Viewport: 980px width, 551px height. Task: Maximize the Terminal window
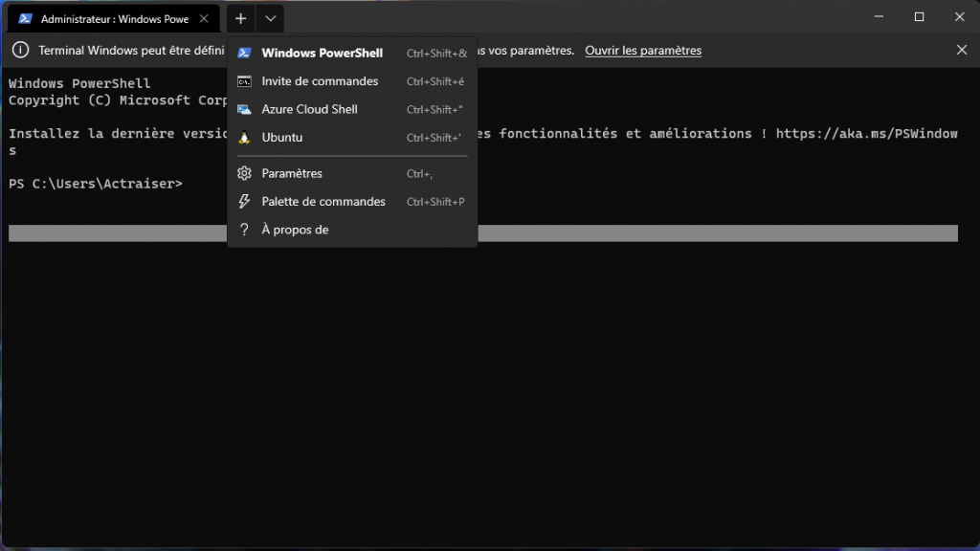click(x=919, y=17)
